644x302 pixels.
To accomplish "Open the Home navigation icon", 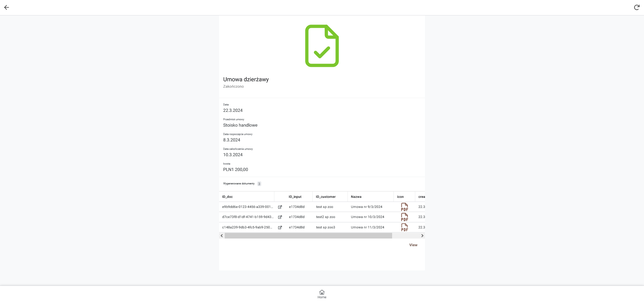I will (x=322, y=294).
